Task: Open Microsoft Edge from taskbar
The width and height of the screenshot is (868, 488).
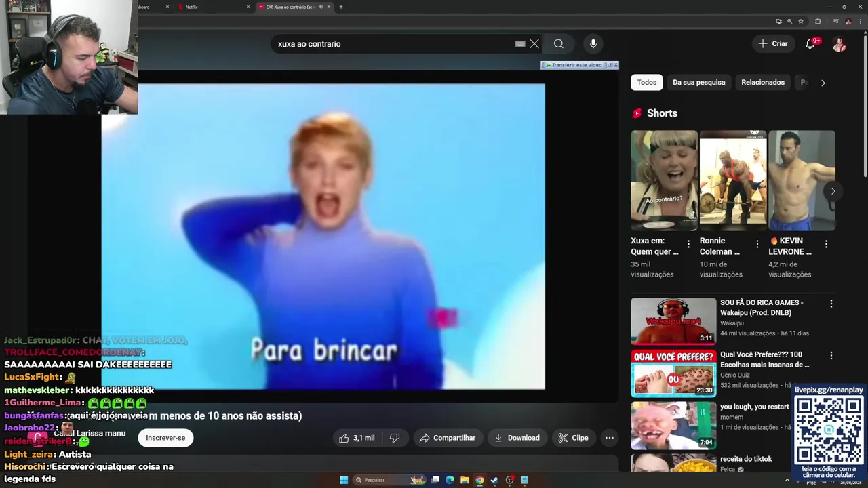Action: coord(450,480)
